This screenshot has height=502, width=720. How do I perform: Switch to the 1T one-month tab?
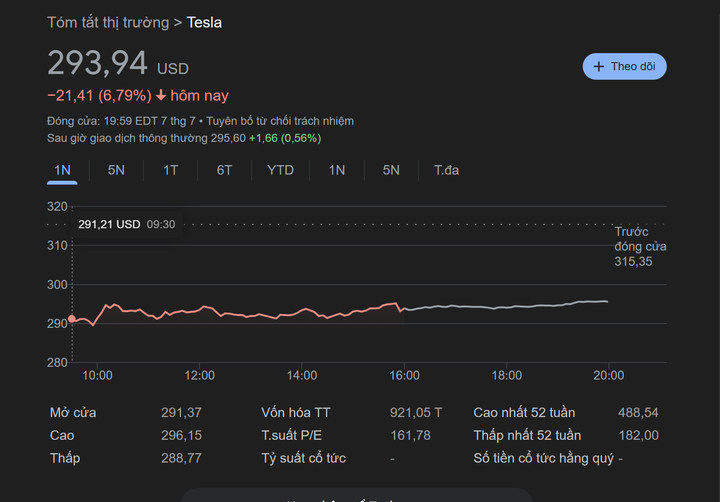(170, 170)
